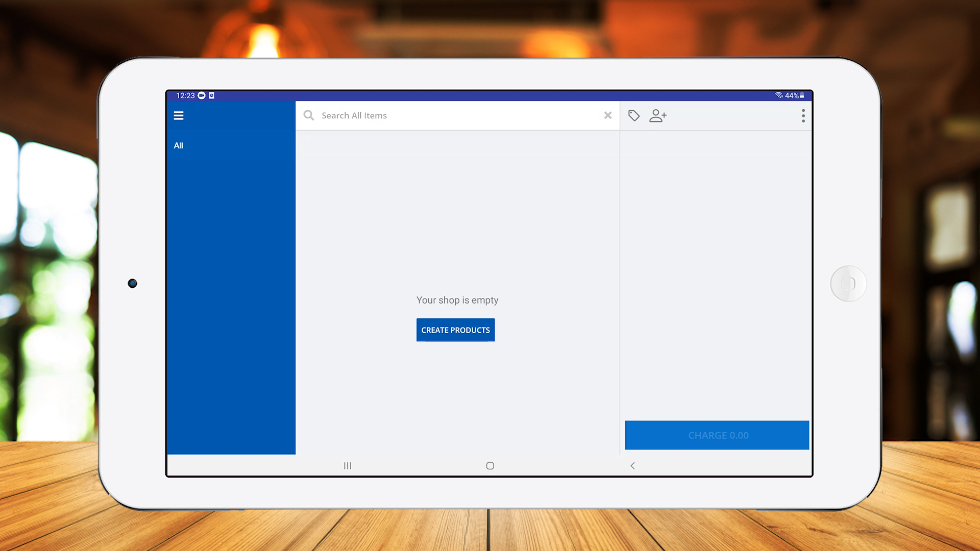
Task: Add a customer to the sale
Action: coord(658,116)
